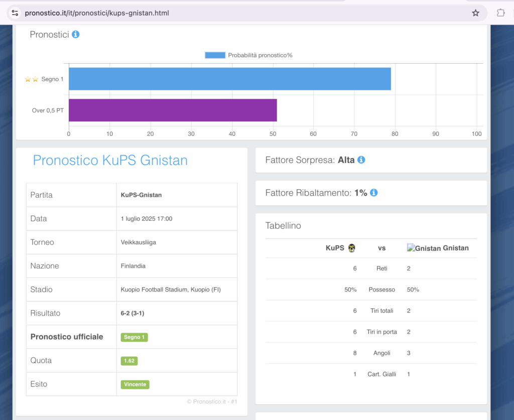Click the blue Segno 1 probability bar
This screenshot has width=514, height=420.
[x=230, y=79]
